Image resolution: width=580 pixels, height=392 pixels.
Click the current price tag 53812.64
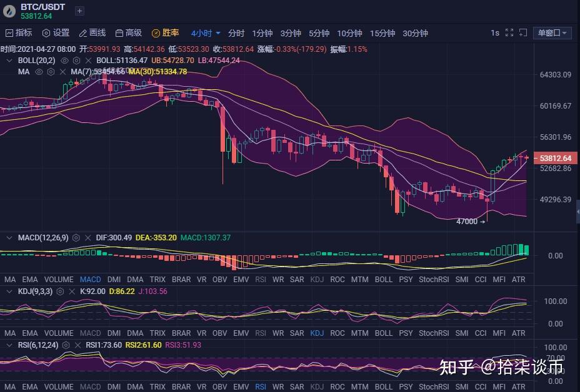coord(555,158)
